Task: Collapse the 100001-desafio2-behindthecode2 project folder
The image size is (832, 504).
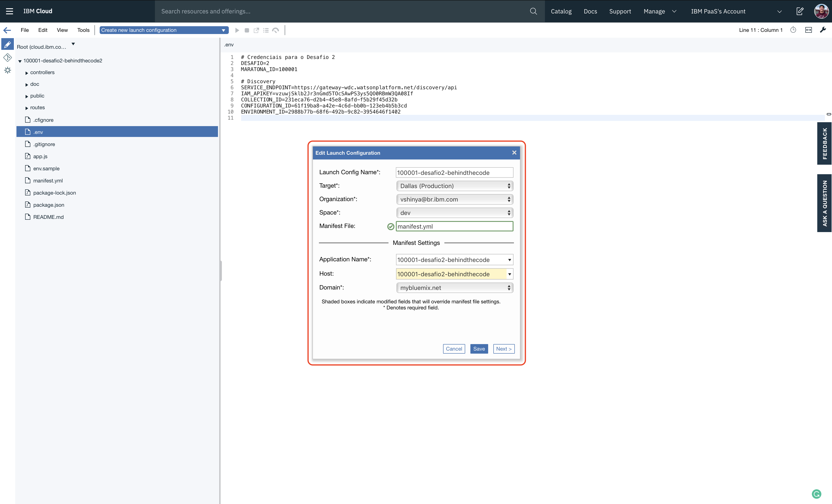Action: click(20, 61)
